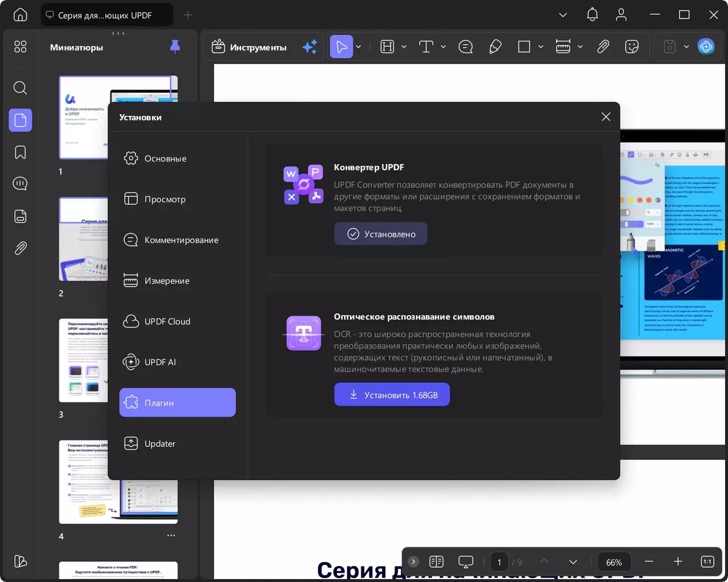The image size is (728, 582).
Task: Open the user account icon
Action: (621, 15)
